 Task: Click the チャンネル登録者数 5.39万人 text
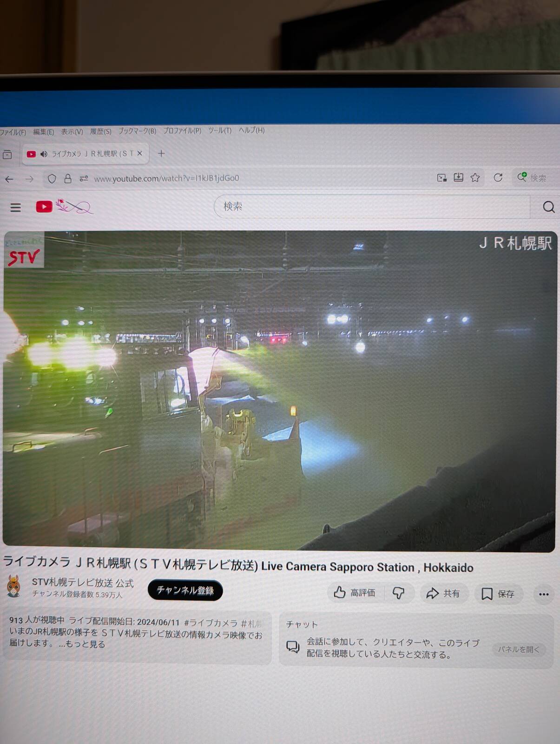[x=77, y=594]
